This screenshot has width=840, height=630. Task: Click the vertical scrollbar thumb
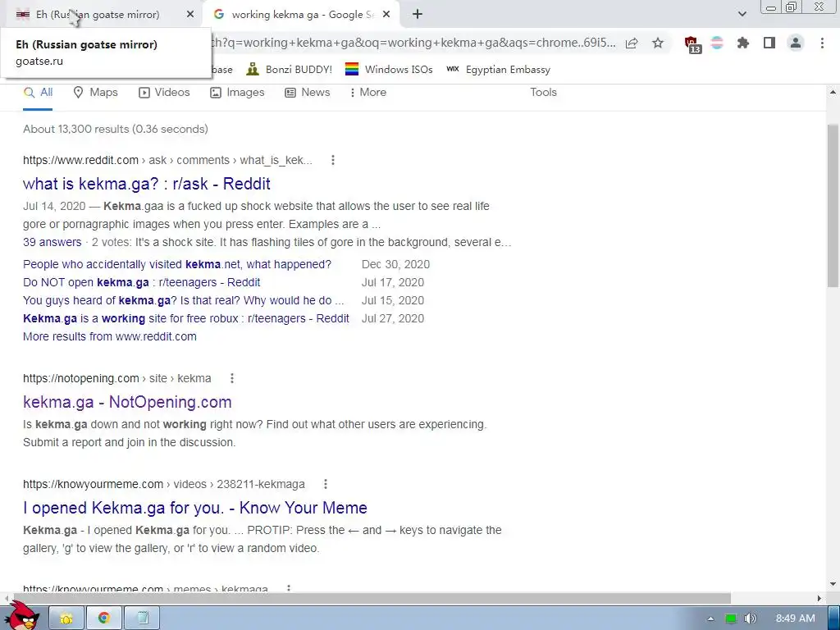pos(833,206)
